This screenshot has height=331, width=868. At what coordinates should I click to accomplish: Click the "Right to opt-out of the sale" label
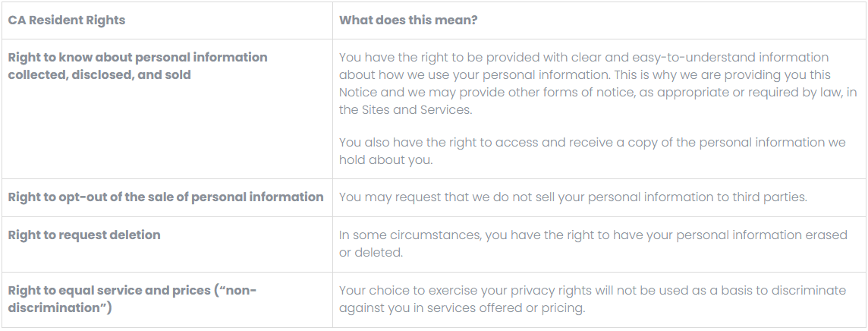pyautogui.click(x=165, y=197)
